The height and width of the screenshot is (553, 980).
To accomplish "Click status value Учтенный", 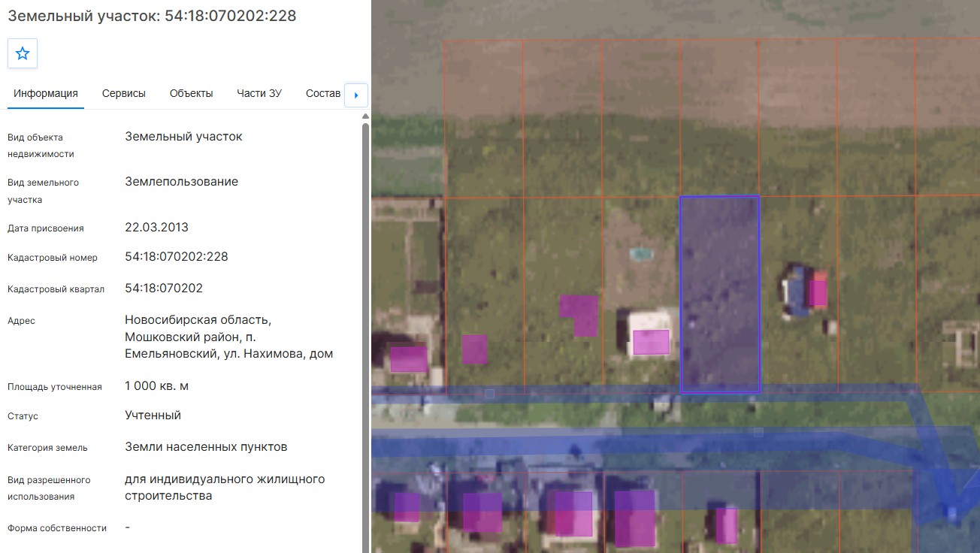I will click(153, 416).
